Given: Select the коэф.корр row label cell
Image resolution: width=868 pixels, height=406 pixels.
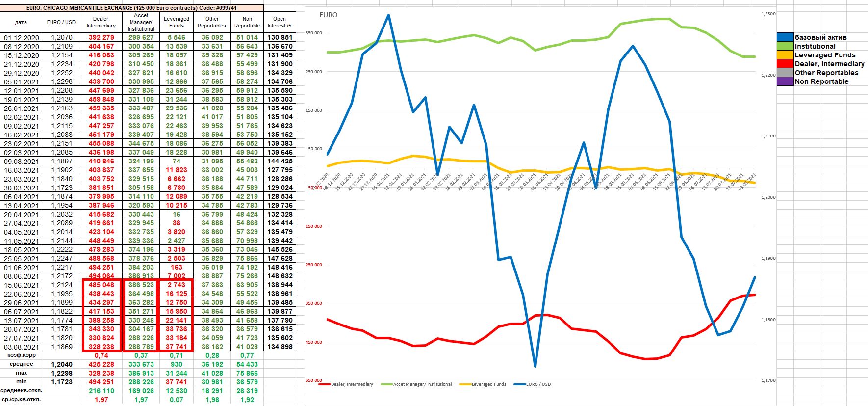Looking at the screenshot, I should [x=21, y=355].
